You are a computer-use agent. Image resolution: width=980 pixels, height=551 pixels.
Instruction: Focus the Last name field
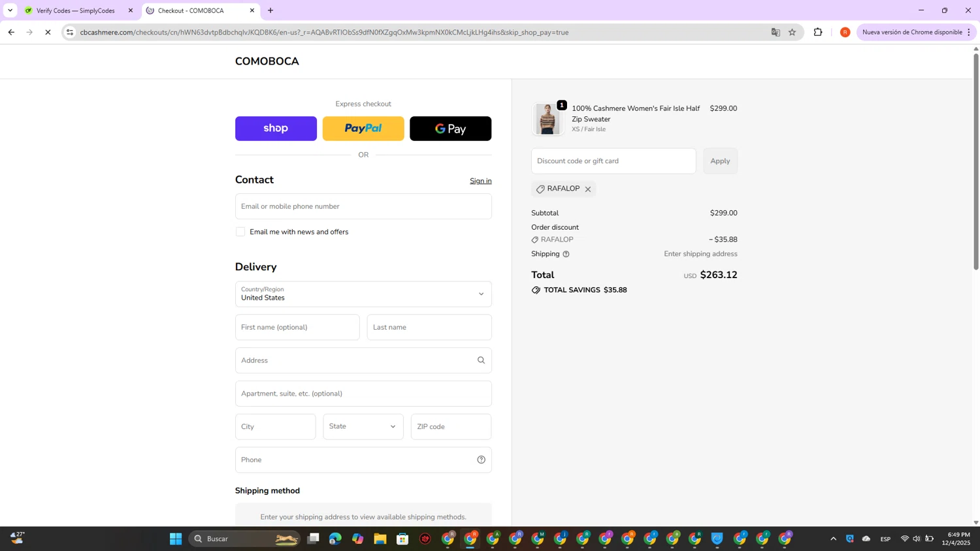[x=429, y=327]
